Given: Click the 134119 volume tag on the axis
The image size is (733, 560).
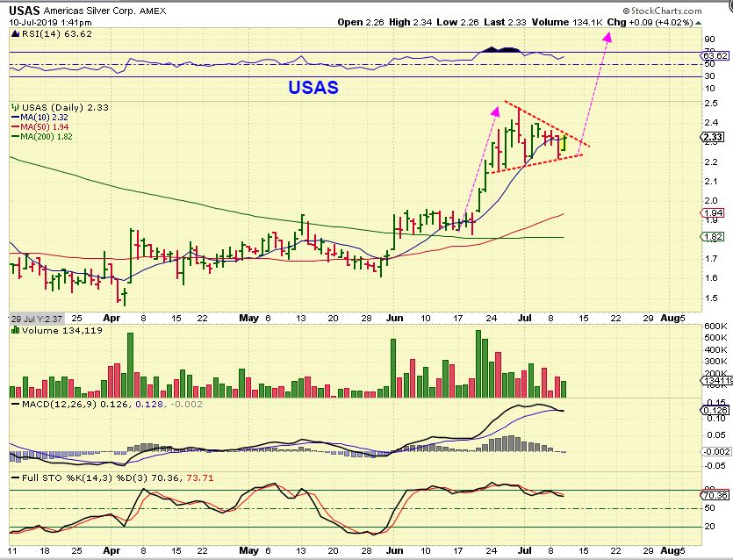Looking at the screenshot, I should (715, 381).
